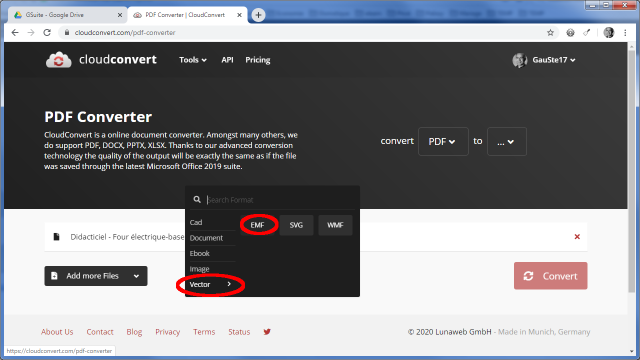
Task: Choose the EMF output format
Action: 257,225
